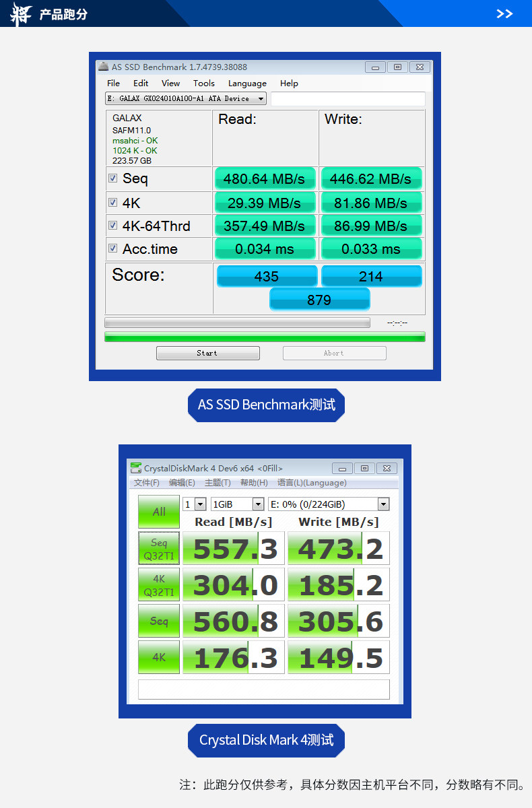
Task: Click the 4K write value 81.86 MB/s
Action: [x=372, y=203]
